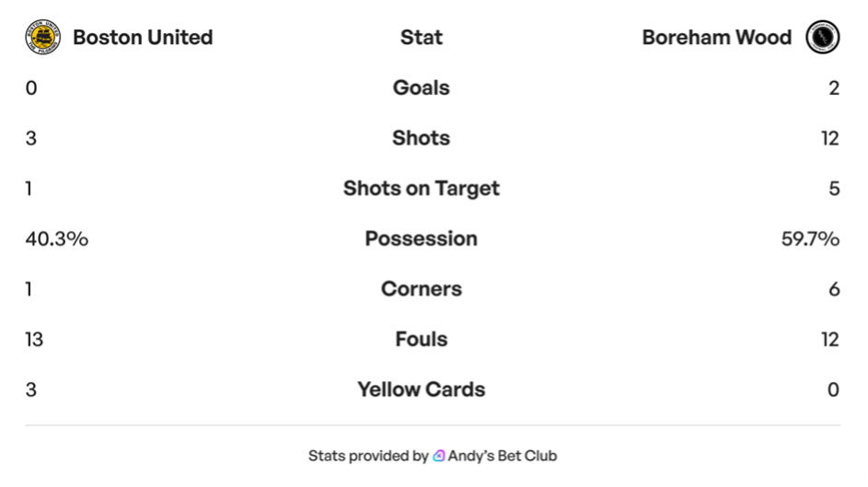The image size is (868, 487).
Task: Select the Fouls row label
Action: tap(422, 339)
